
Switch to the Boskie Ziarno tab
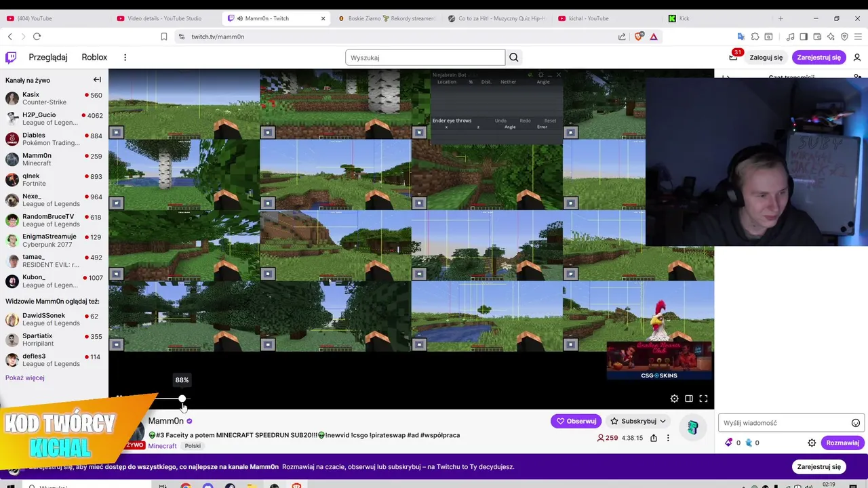(388, 18)
